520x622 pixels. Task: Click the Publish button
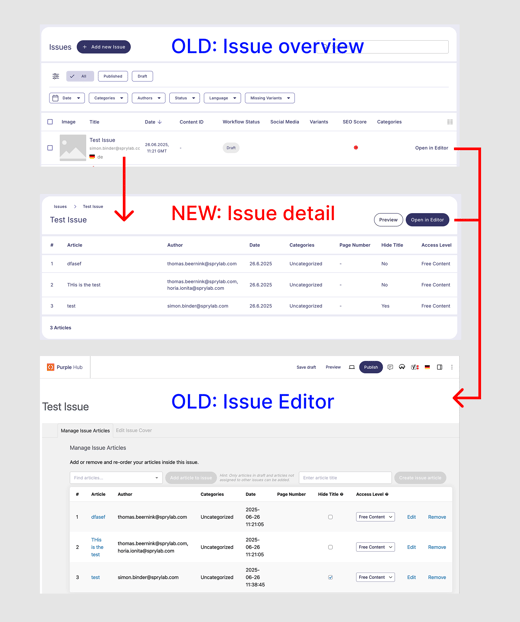[x=371, y=367]
